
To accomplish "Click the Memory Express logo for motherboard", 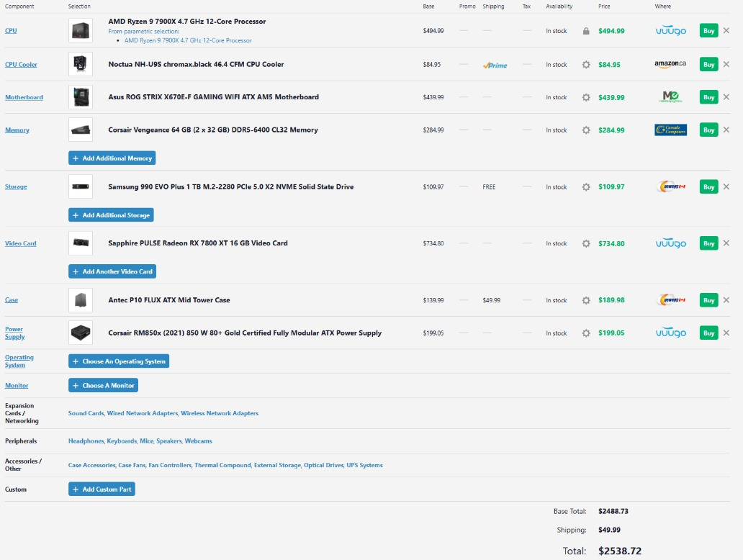I will [x=670, y=97].
